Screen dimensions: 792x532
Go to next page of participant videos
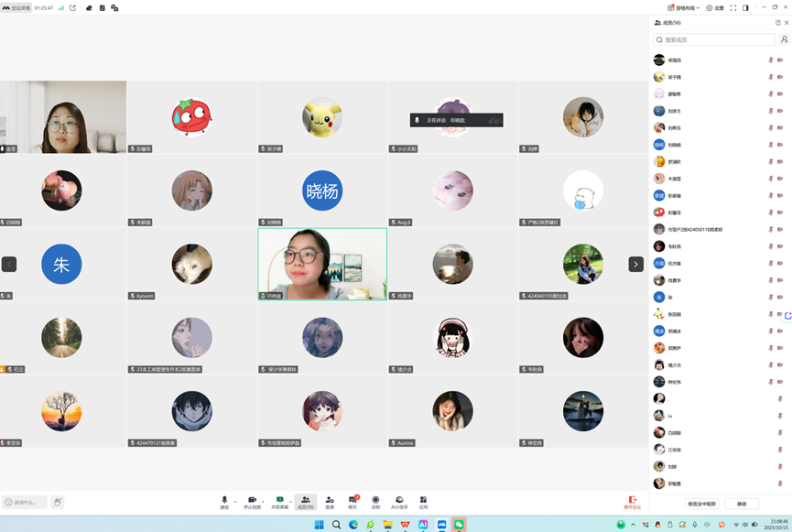[635, 264]
